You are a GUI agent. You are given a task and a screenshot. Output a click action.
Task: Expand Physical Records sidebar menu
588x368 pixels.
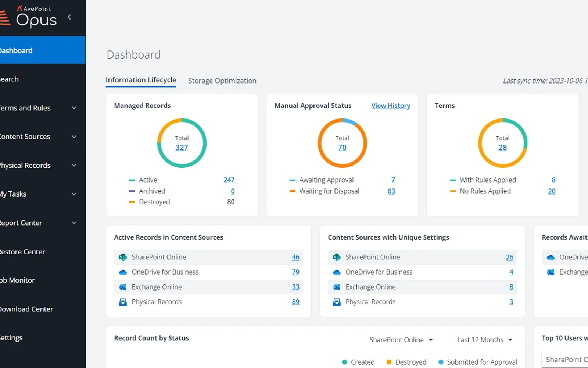pyautogui.click(x=74, y=165)
